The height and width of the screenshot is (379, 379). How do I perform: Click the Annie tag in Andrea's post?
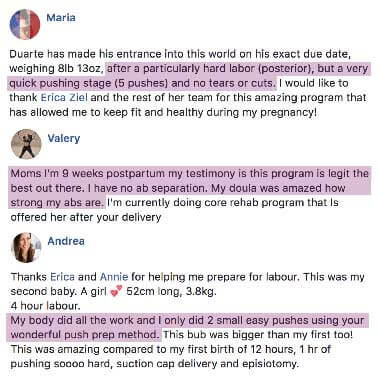[x=114, y=277]
